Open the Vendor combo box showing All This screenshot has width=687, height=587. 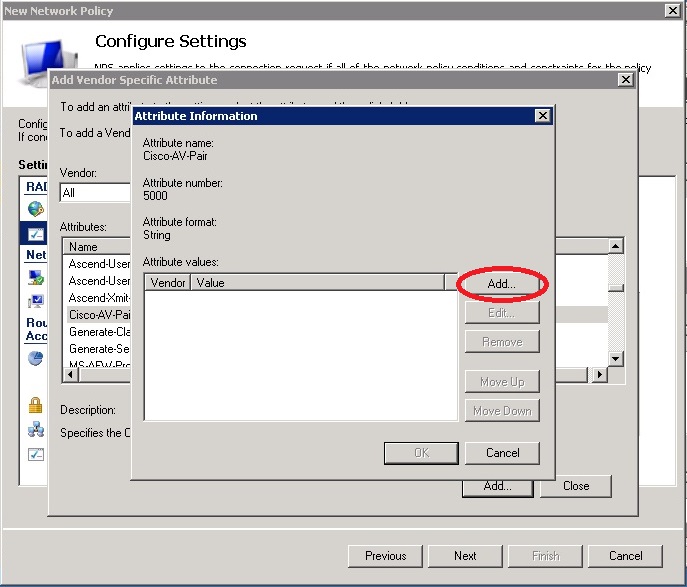(95, 193)
